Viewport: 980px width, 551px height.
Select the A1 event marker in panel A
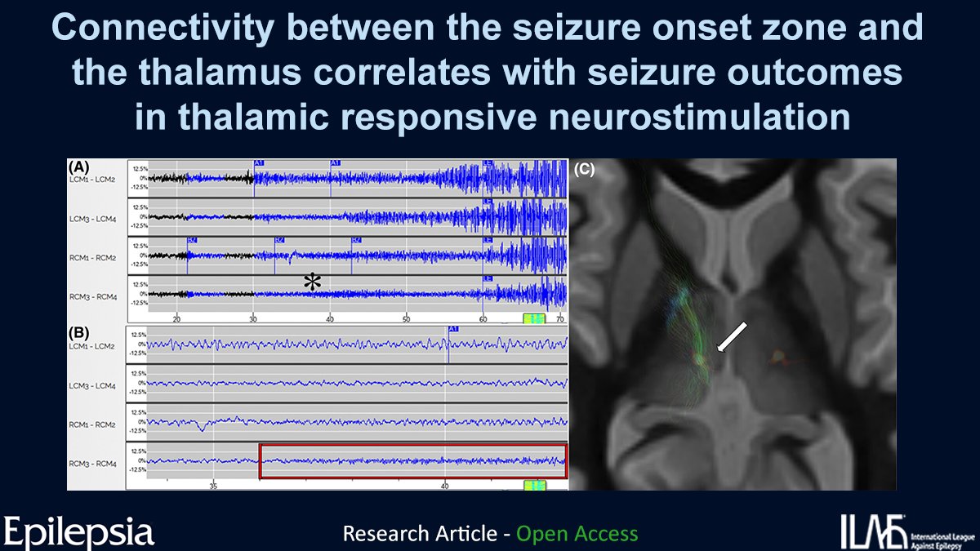tap(259, 162)
